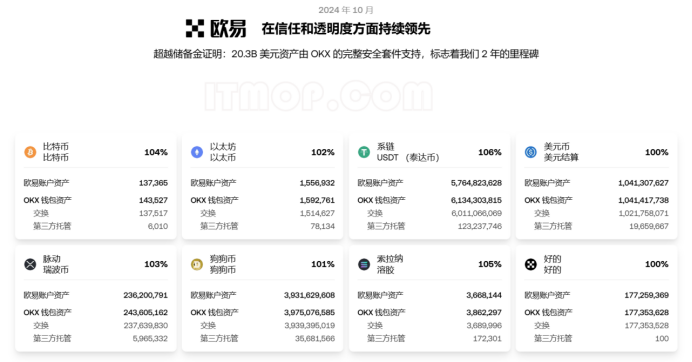
Task: Click USDC custody value 19,659,667
Action: (x=649, y=226)
